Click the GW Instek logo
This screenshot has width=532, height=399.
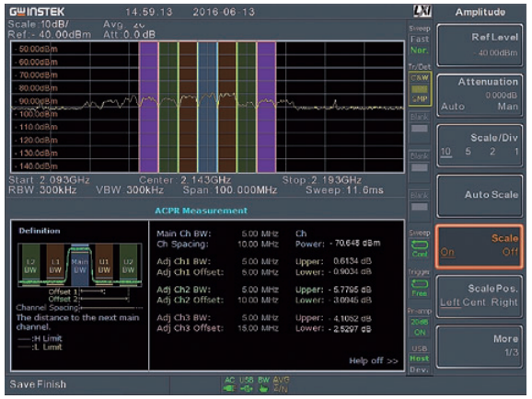click(x=37, y=12)
